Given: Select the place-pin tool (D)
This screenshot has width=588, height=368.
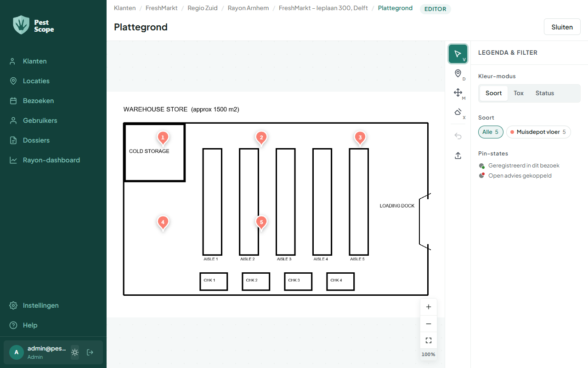Looking at the screenshot, I should point(458,74).
